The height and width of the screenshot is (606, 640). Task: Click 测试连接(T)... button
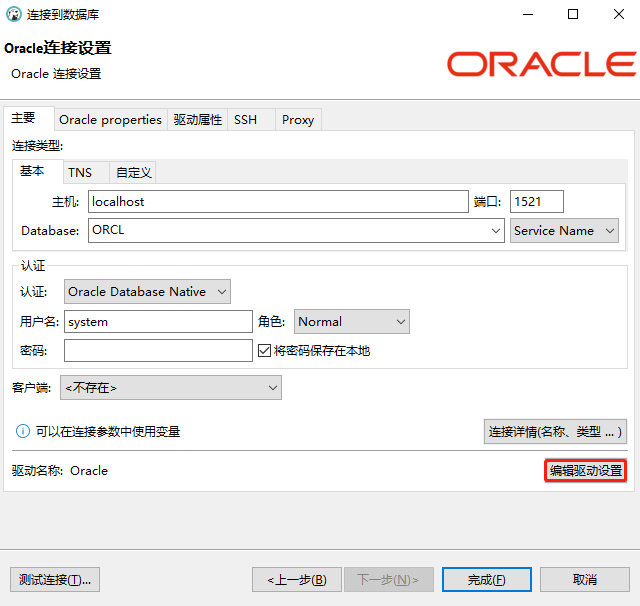(55, 579)
